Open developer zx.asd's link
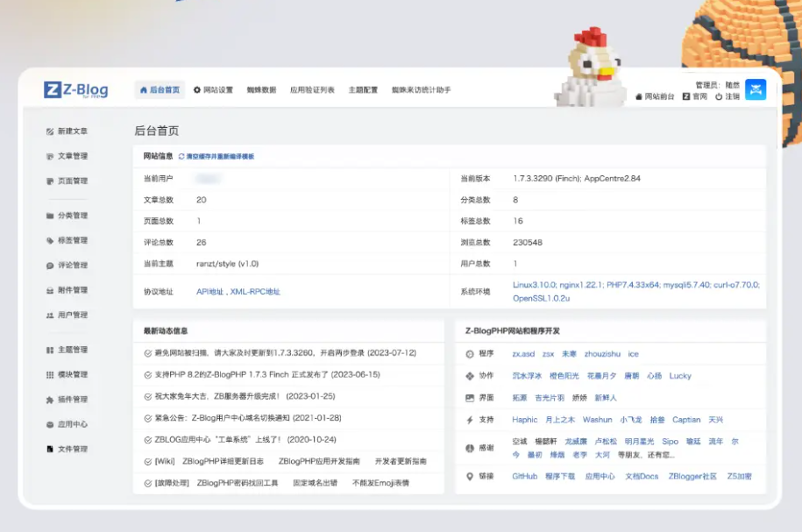Viewport: 802px width, 532px height. [x=523, y=354]
